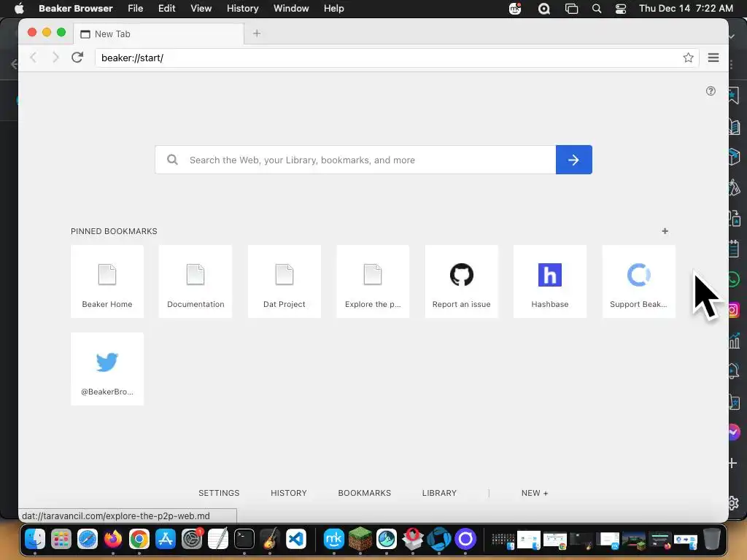The height and width of the screenshot is (560, 747).
Task: Click the SETTINGS link at the bottom
Action: click(219, 493)
